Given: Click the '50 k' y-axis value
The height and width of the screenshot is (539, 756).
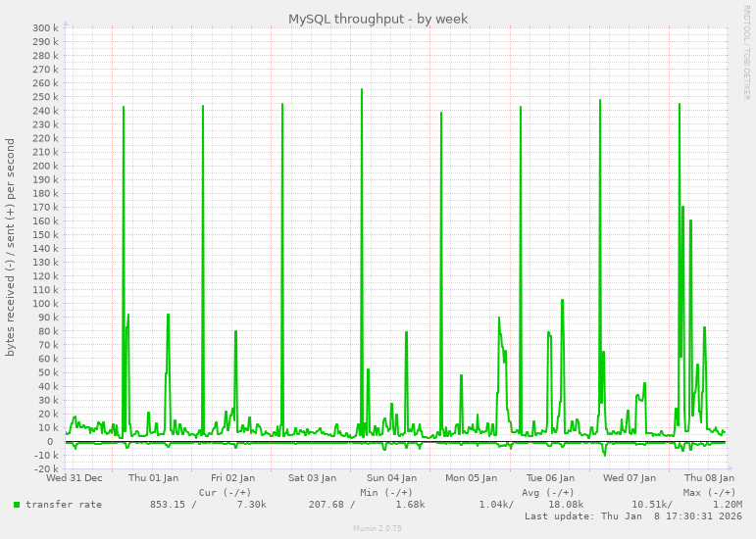Looking at the screenshot, I should [49, 372].
